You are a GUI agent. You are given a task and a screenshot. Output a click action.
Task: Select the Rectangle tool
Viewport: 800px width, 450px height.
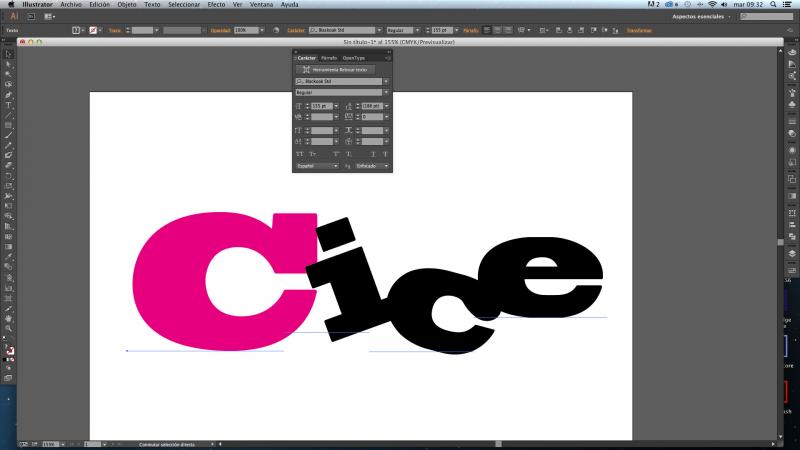click(9, 126)
